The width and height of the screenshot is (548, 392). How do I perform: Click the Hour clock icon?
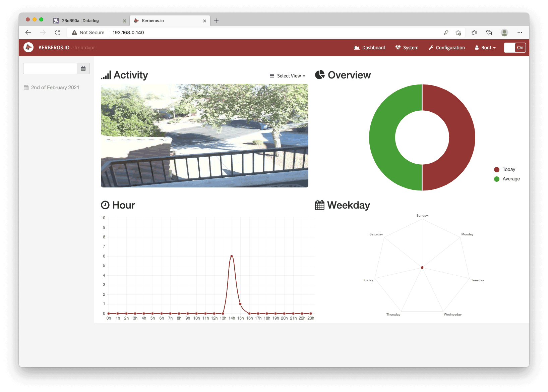point(105,205)
